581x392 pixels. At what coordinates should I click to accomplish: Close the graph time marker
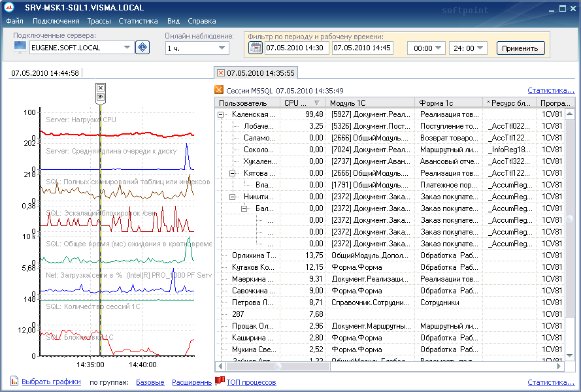click(100, 88)
